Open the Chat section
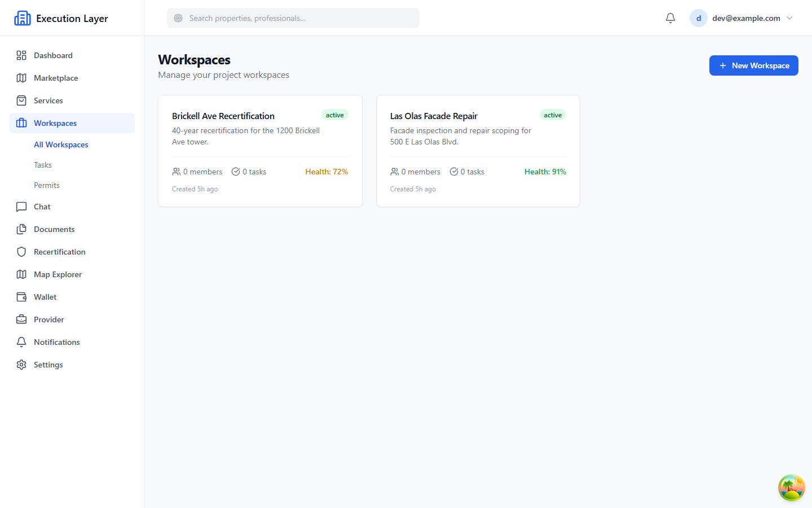The height and width of the screenshot is (508, 812). pos(72,207)
